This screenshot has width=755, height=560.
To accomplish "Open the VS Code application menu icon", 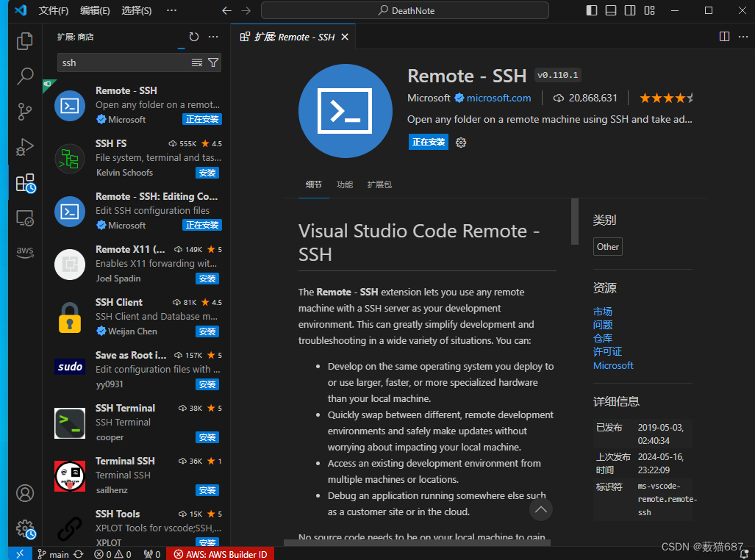I will point(21,10).
